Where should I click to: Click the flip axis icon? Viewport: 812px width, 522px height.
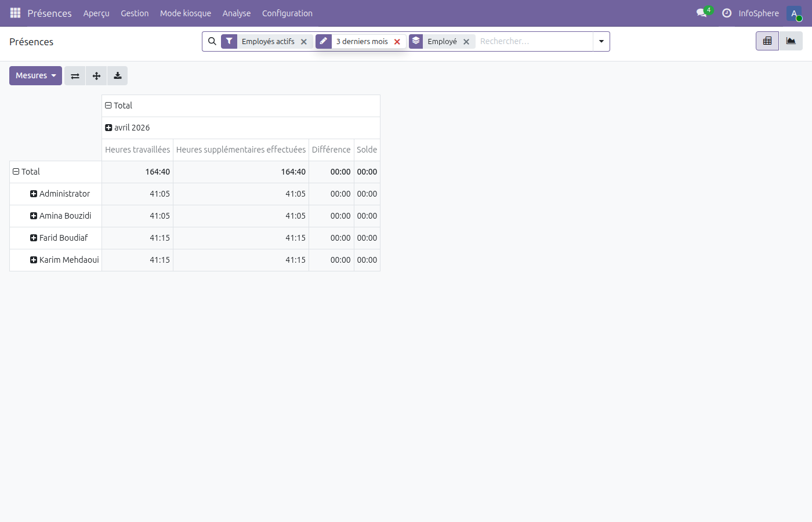click(x=75, y=76)
